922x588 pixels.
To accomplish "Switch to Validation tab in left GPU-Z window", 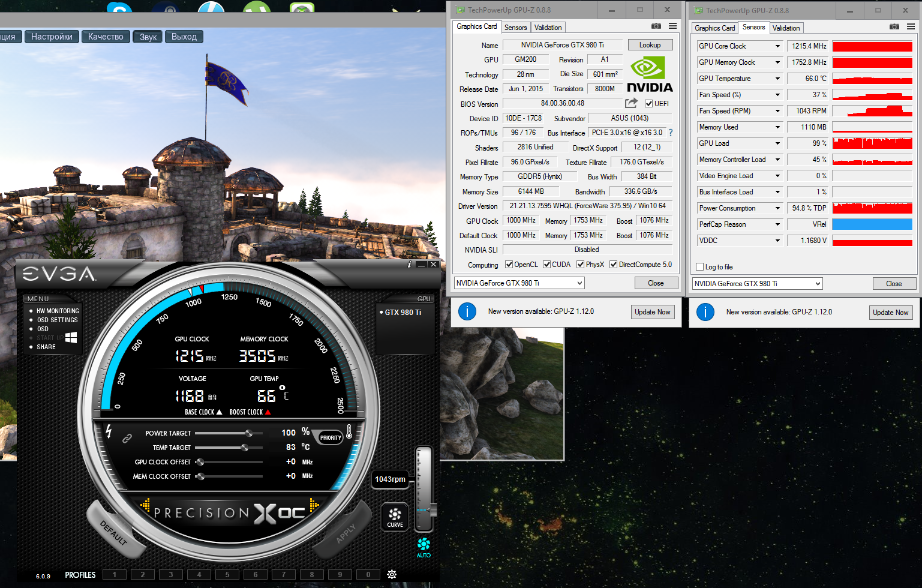I will click(x=548, y=28).
